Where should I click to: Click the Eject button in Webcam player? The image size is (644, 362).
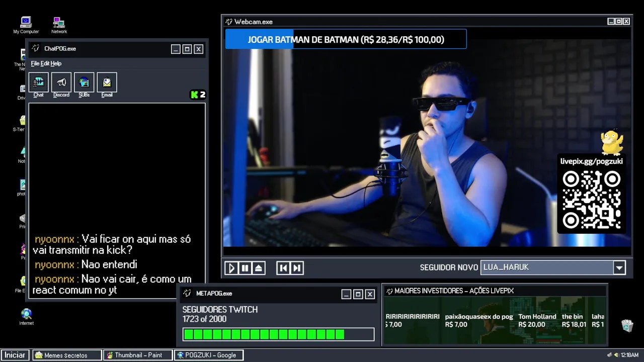click(259, 268)
